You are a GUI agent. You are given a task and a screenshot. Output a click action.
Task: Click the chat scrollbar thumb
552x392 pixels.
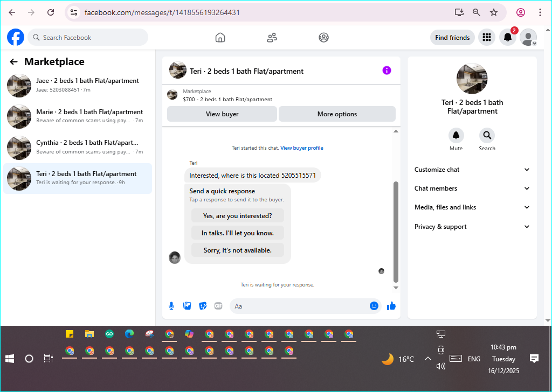[396, 232]
